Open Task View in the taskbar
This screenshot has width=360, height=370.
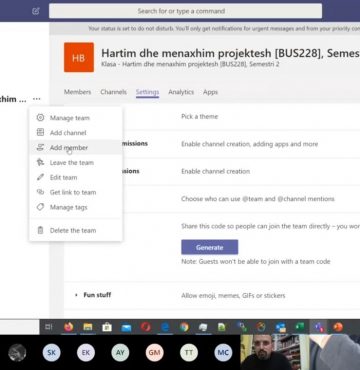click(49, 327)
